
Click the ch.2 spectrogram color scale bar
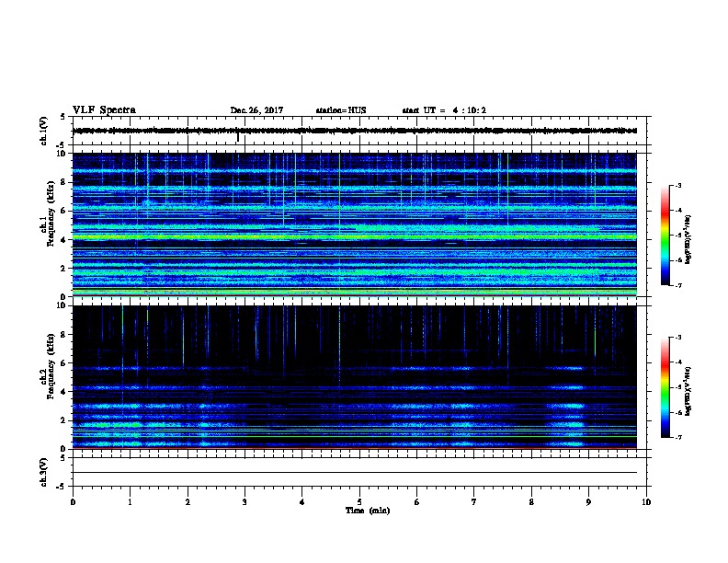665,387
